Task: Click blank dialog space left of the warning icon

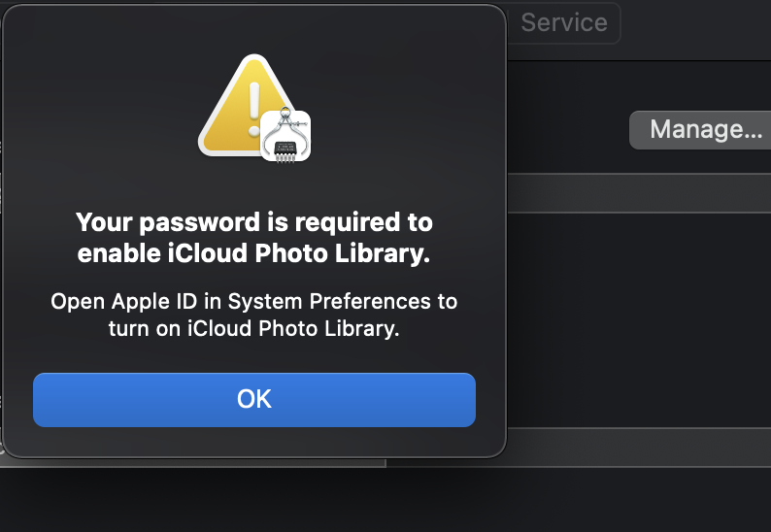Action: click(x=97, y=107)
